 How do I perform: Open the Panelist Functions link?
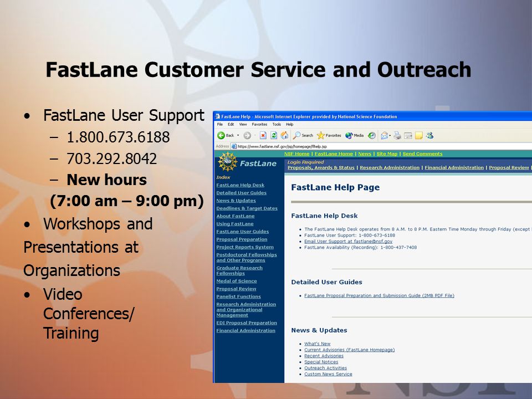pyautogui.click(x=238, y=296)
